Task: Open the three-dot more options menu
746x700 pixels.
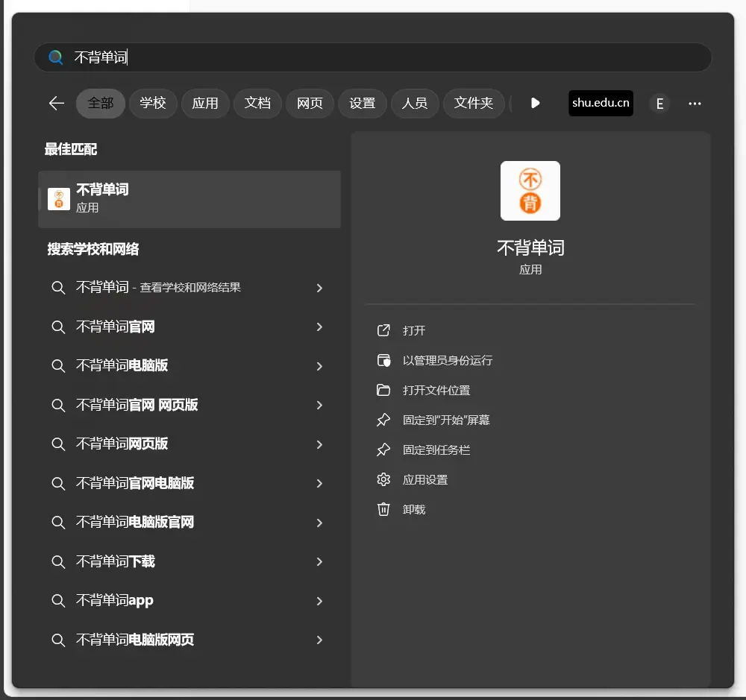Action: [695, 104]
